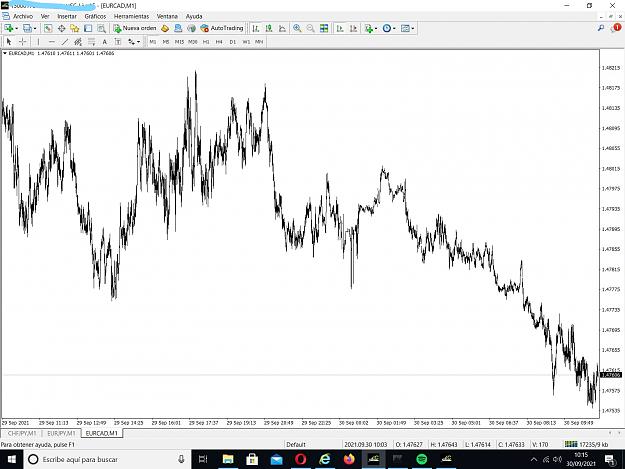Viewport: 625px width, 469px height.
Task: Click the Nueva orden button
Action: click(135, 28)
